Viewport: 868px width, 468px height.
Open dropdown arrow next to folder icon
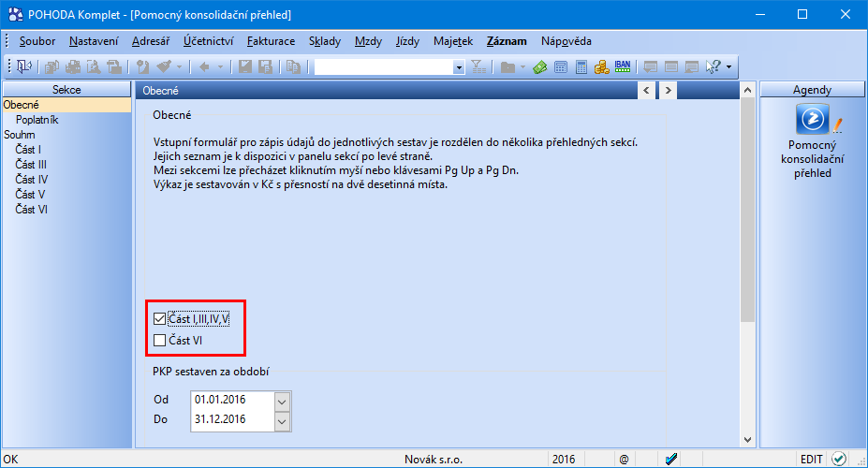(522, 67)
